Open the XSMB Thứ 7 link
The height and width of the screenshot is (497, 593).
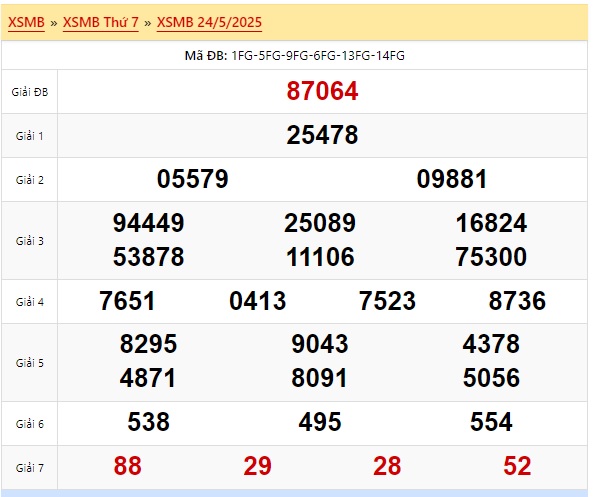(x=101, y=22)
